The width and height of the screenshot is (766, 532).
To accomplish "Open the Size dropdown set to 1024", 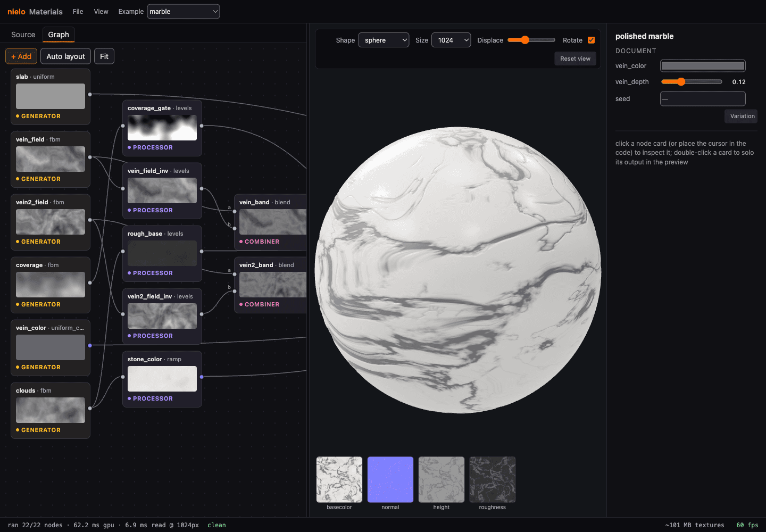I will pos(451,40).
